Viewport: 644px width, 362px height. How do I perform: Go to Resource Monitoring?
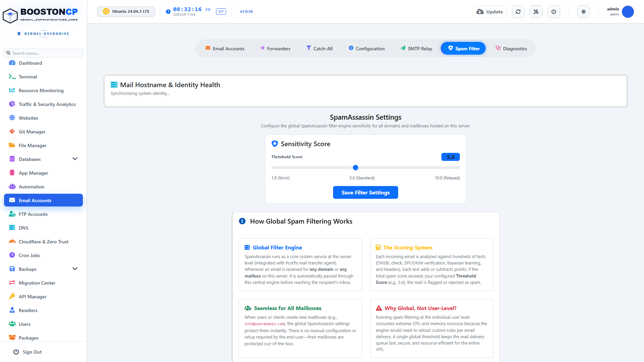43,90
